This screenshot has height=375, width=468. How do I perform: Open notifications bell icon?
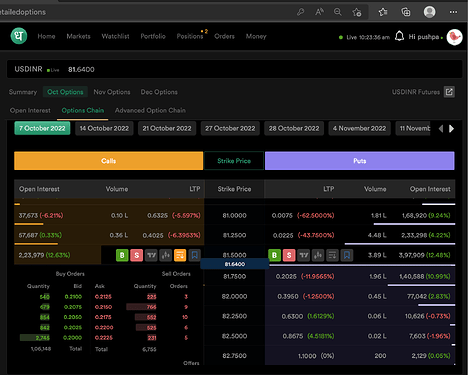click(x=399, y=36)
